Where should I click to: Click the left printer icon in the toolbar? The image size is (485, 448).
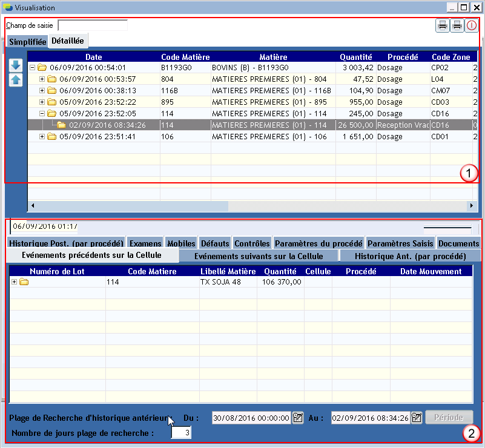pos(443,25)
